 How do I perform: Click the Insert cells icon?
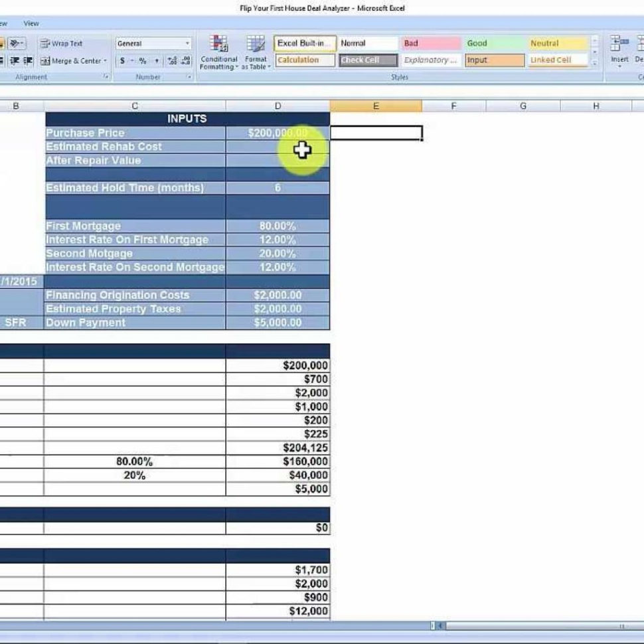click(619, 43)
